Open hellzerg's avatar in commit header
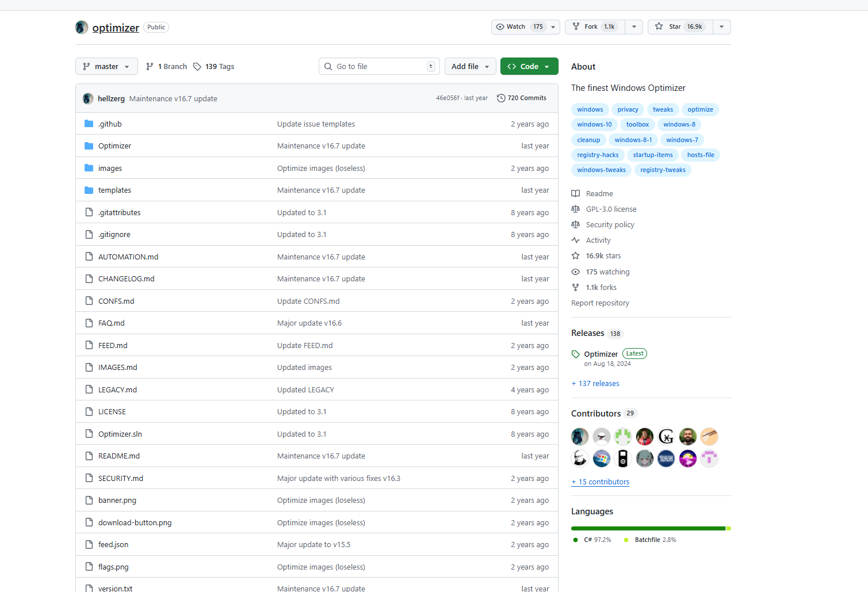Viewport: 868px width, 592px height. pyautogui.click(x=88, y=98)
